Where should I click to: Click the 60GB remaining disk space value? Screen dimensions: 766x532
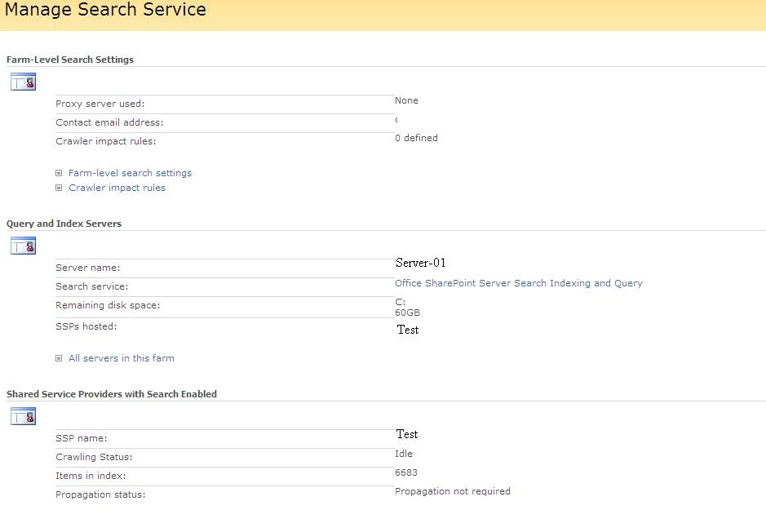pyautogui.click(x=407, y=313)
